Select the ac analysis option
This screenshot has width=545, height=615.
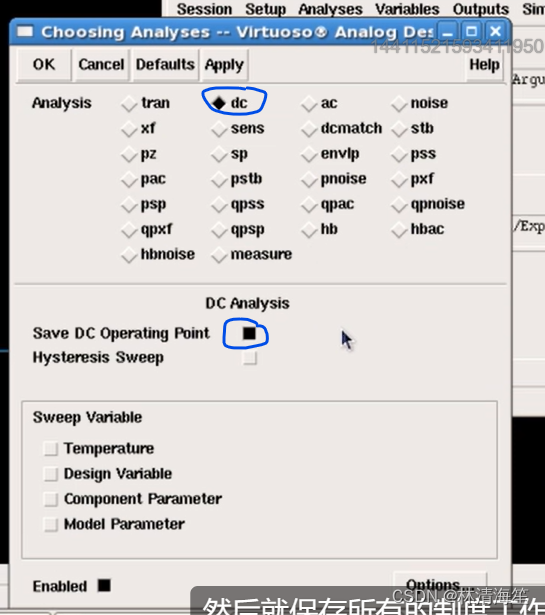pyautogui.click(x=309, y=104)
